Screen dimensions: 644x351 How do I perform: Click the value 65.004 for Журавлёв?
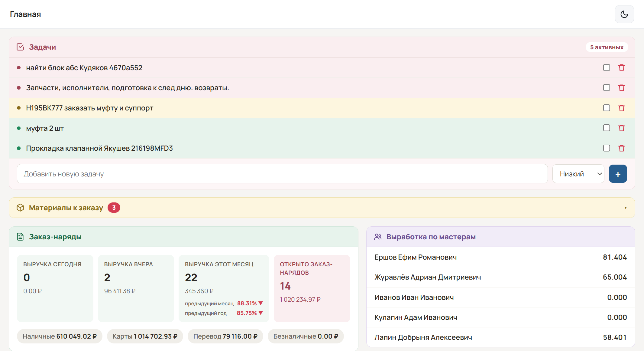[615, 277]
